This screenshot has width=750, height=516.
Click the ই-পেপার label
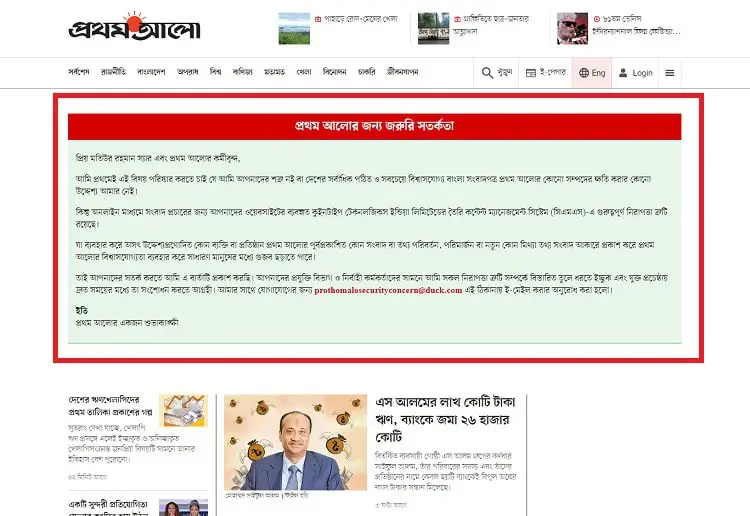point(553,72)
